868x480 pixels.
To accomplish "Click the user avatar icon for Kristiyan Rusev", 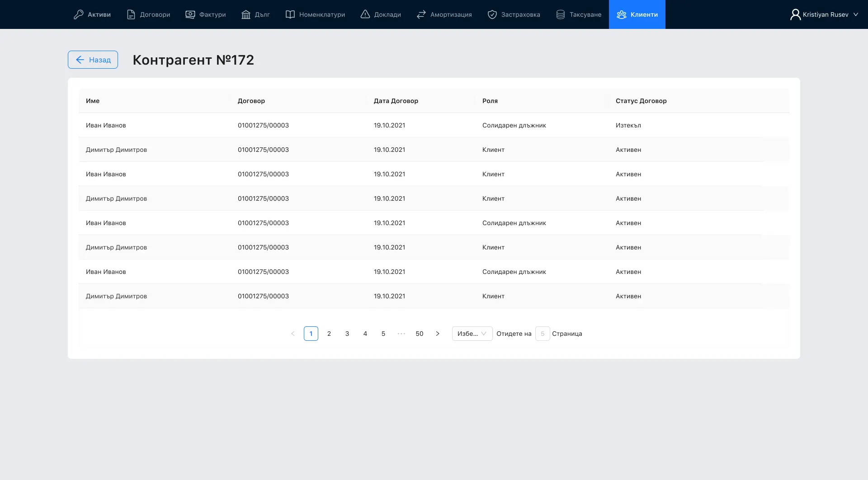I will click(x=795, y=14).
